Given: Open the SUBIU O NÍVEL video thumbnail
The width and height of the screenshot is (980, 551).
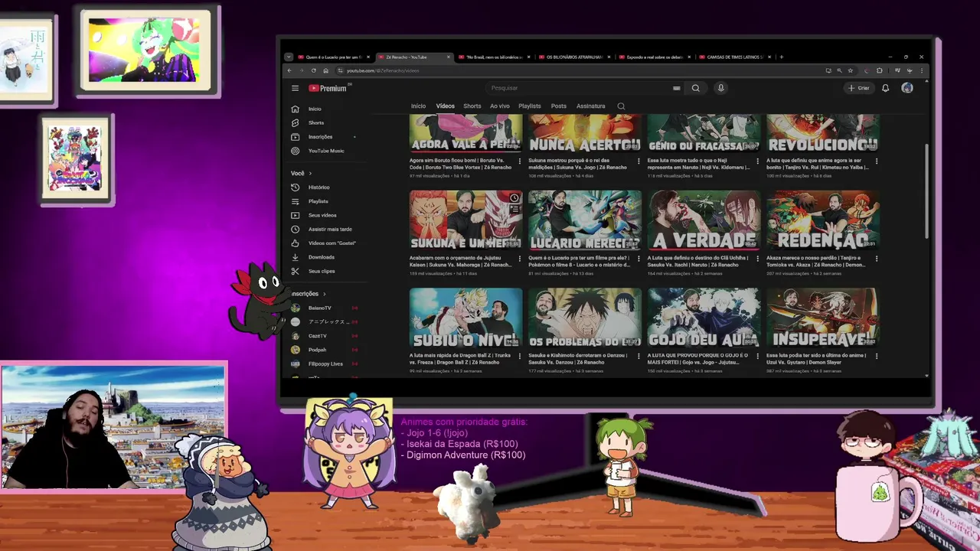Looking at the screenshot, I should [465, 318].
